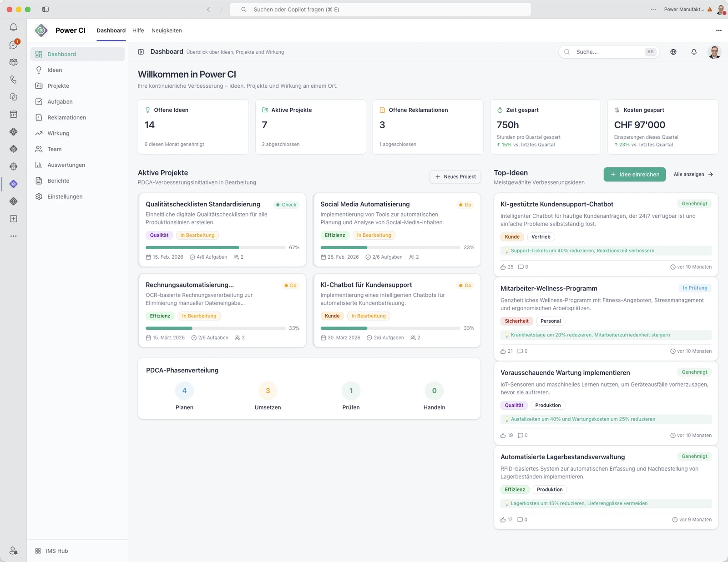Screen dimensions: 728x562
Task: Open the title bar ellipsis settings menu
Action: tap(653, 9)
